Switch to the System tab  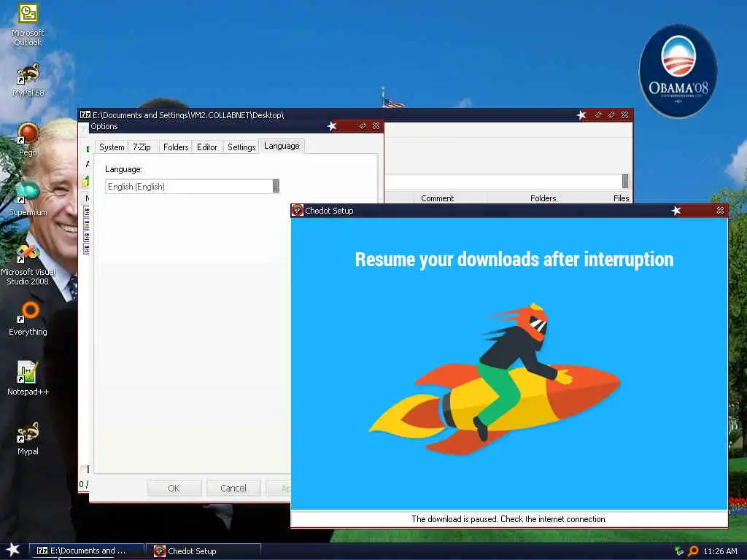click(x=112, y=147)
